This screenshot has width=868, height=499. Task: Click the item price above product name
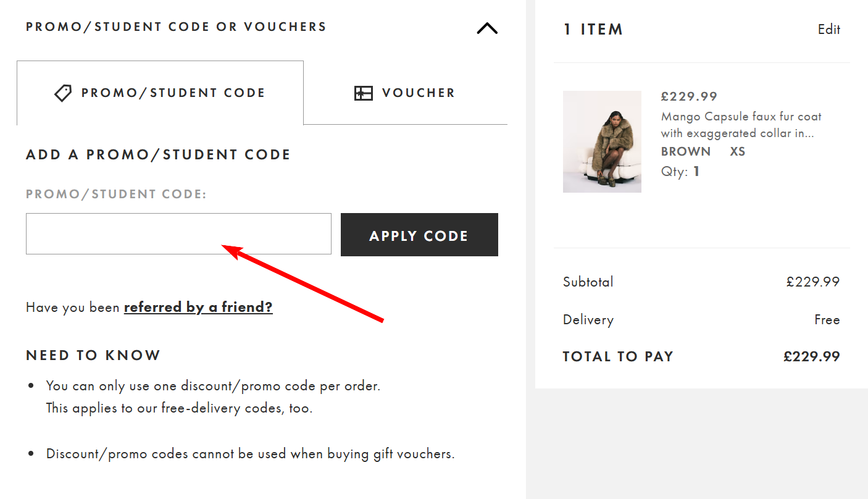click(x=689, y=96)
